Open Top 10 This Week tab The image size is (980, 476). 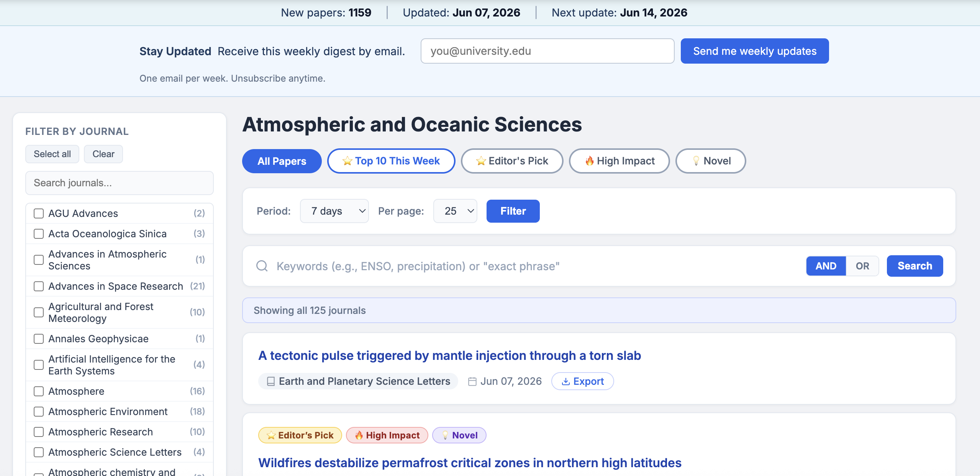coord(391,161)
